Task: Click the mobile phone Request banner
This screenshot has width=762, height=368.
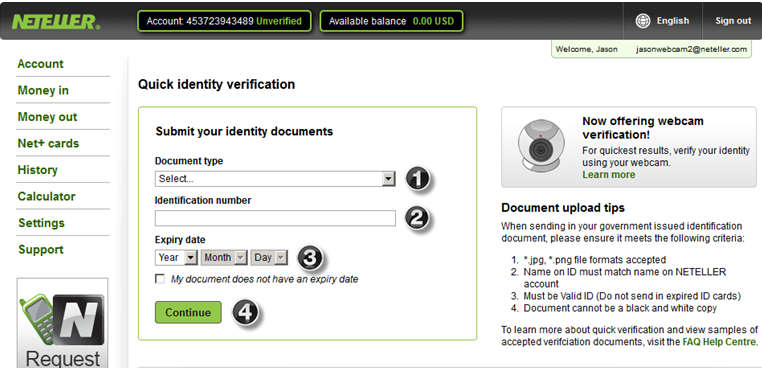Action: point(62,323)
